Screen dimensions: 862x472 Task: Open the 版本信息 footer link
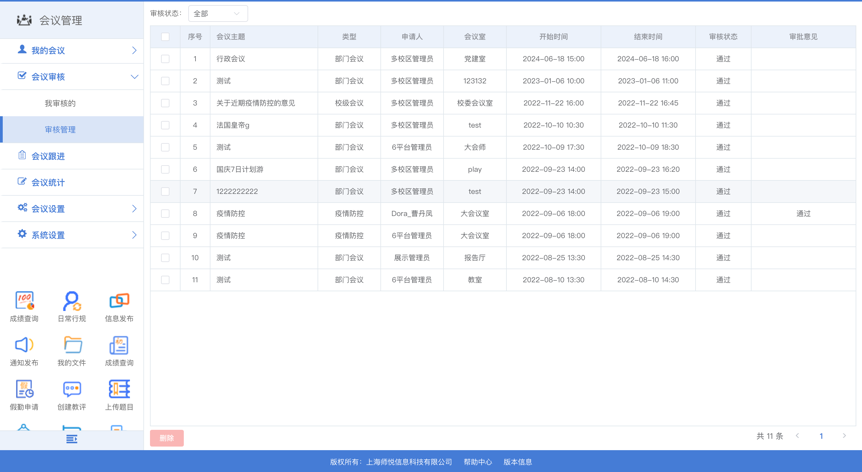pos(518,462)
